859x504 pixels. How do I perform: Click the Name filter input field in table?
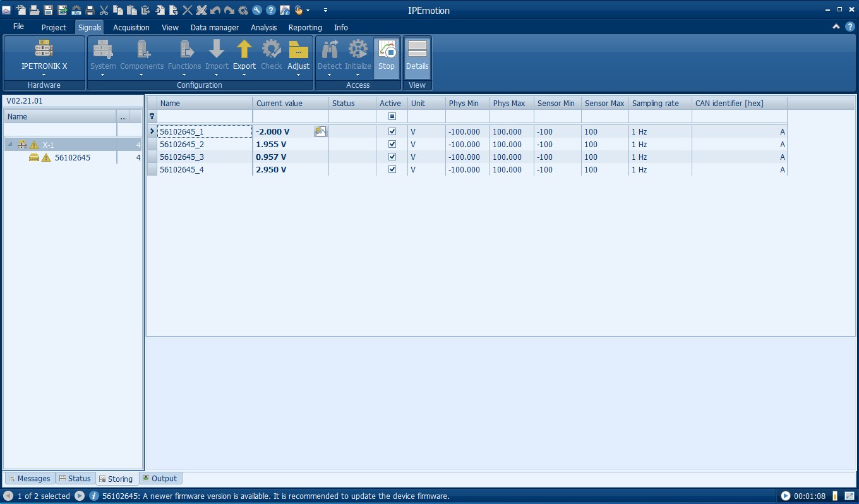point(205,116)
